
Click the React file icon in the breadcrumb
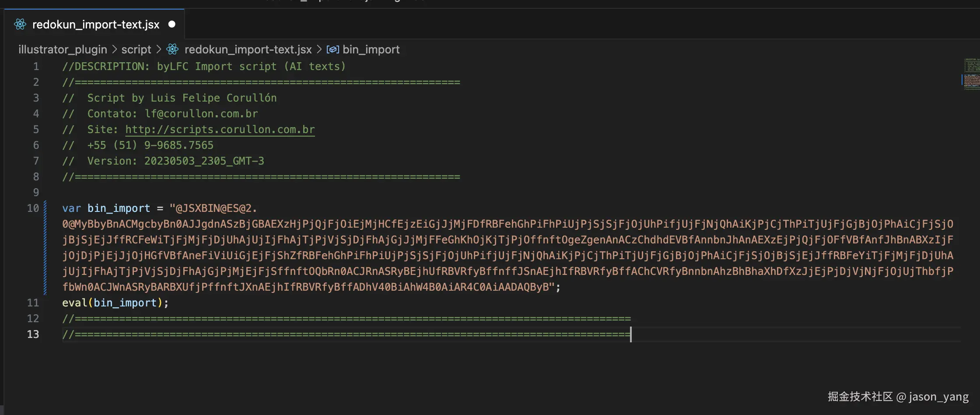click(173, 49)
